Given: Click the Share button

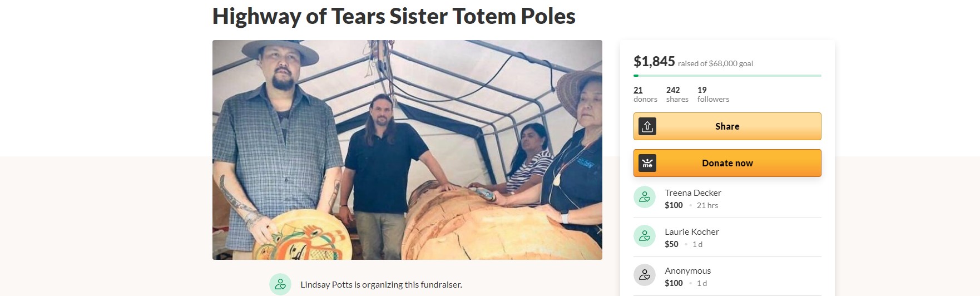Looking at the screenshot, I should tap(727, 126).
